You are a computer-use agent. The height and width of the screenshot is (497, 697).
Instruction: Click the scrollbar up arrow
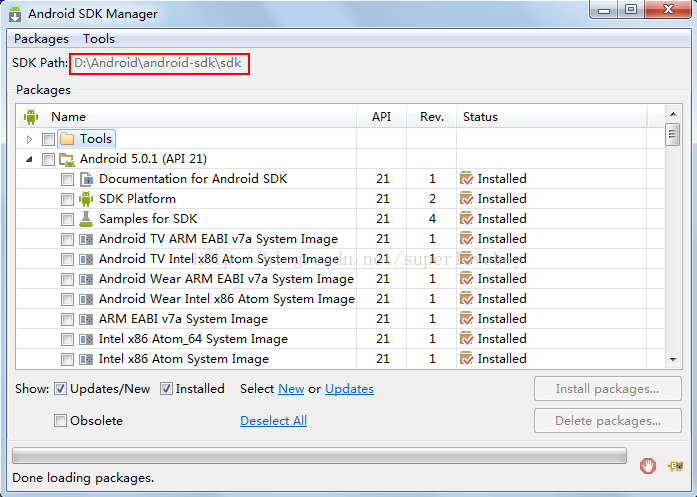tap(673, 114)
